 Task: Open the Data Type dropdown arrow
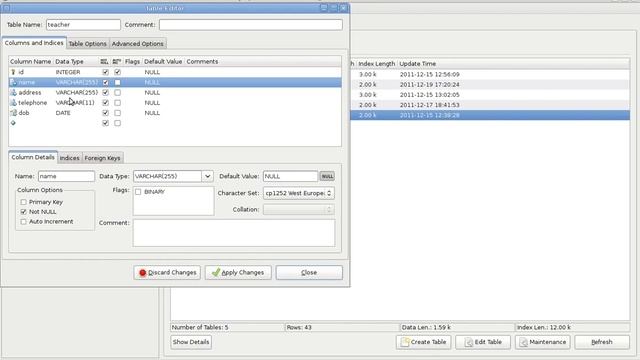point(207,176)
